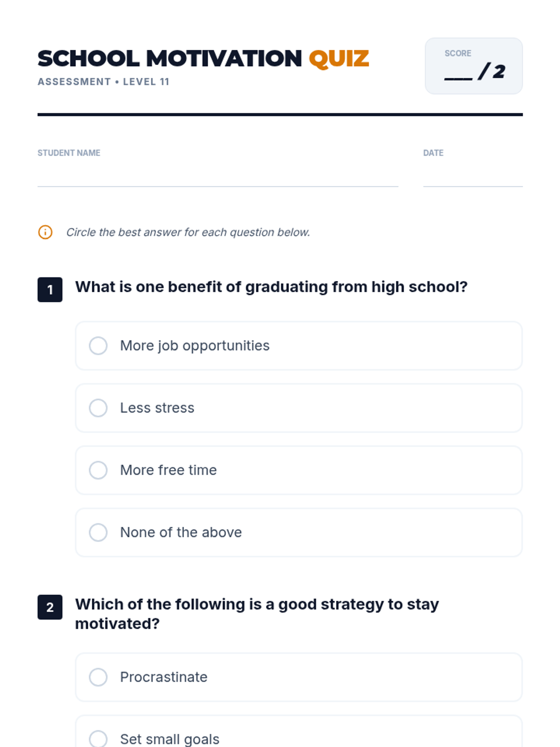Click the Student Name entry line
Image resolution: width=560 pixels, height=747 pixels.
(217, 180)
